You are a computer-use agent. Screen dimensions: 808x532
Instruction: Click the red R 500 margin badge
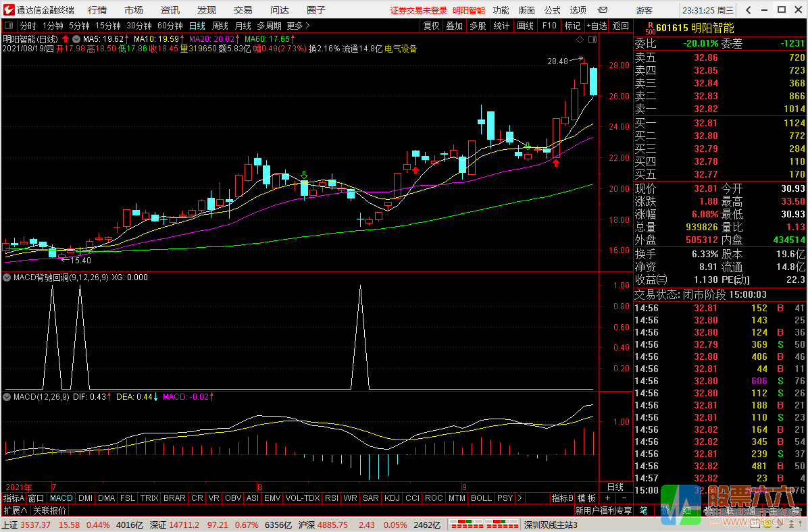(650, 28)
